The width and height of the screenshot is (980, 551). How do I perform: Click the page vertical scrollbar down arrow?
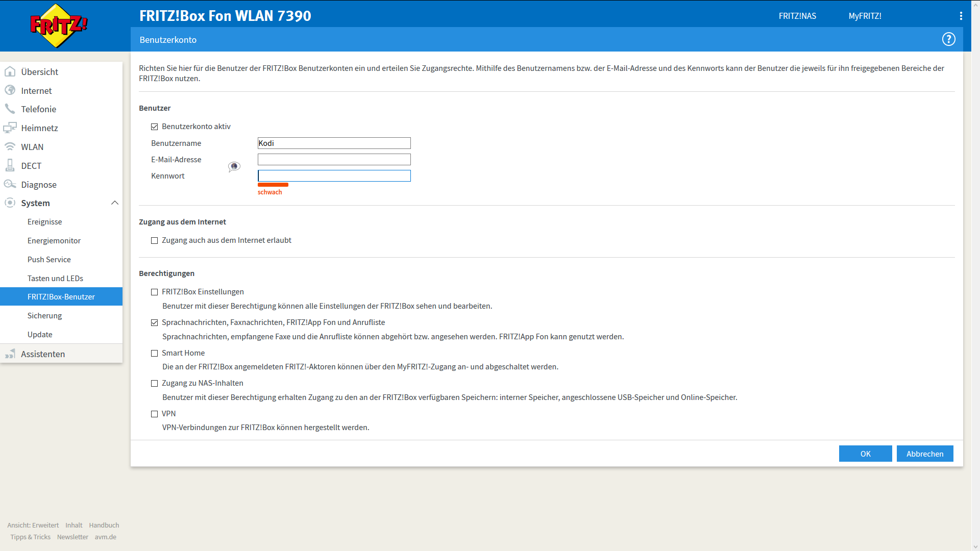tap(975, 547)
